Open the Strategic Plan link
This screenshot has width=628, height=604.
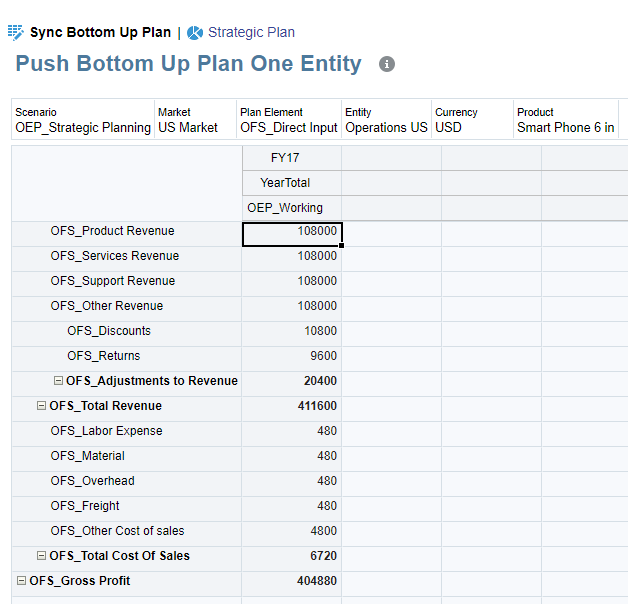[251, 32]
